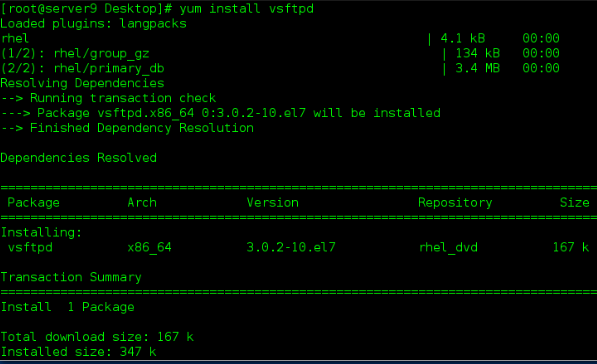This screenshot has width=597, height=364.
Task: Click the 'Version' column header
Action: (273, 202)
